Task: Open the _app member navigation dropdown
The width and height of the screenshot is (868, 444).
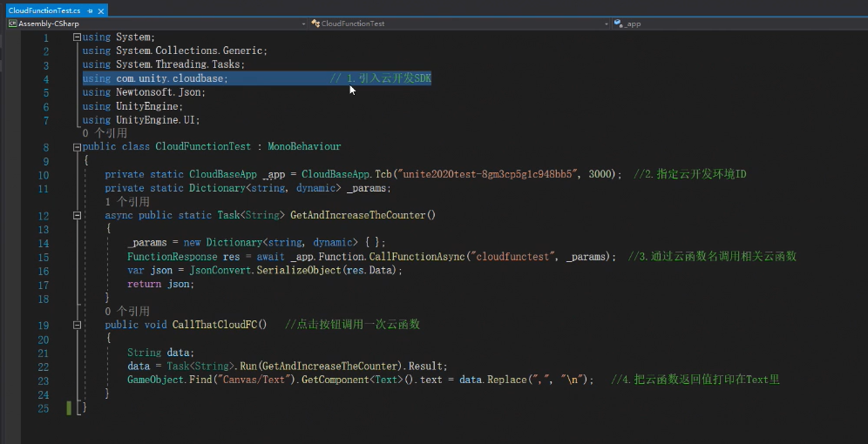Action: [739, 24]
